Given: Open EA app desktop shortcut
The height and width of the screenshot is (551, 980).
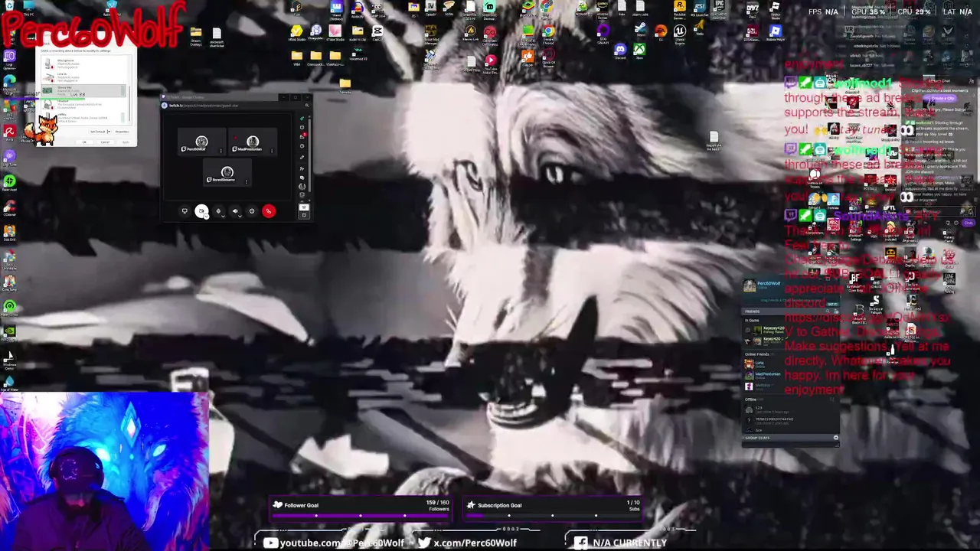Looking at the screenshot, I should 660,31.
